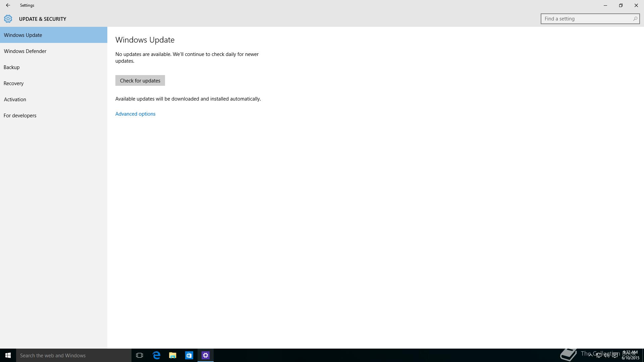644x362 pixels.
Task: Click the Update & Security gear icon
Action: (8, 19)
